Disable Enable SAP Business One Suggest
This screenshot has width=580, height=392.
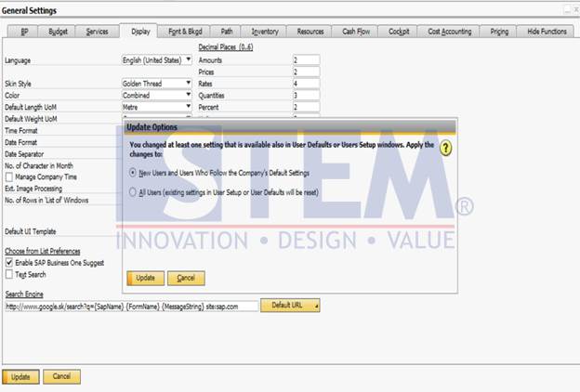(x=9, y=263)
